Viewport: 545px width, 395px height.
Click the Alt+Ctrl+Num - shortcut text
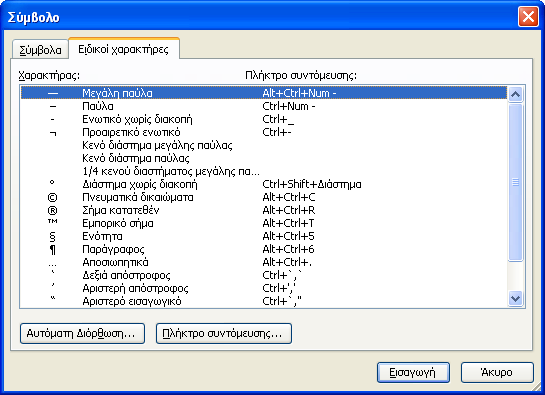tap(299, 93)
